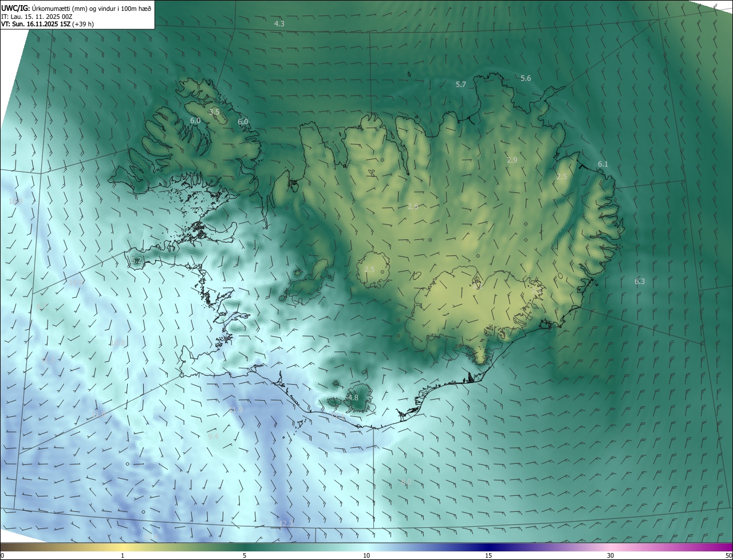This screenshot has width=733, height=560.
Task: Click the 30 tick on color scale
Action: [610, 555]
